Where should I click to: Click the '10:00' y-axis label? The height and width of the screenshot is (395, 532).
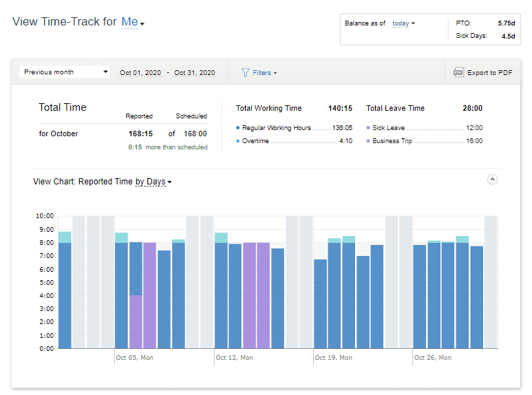coord(45,216)
